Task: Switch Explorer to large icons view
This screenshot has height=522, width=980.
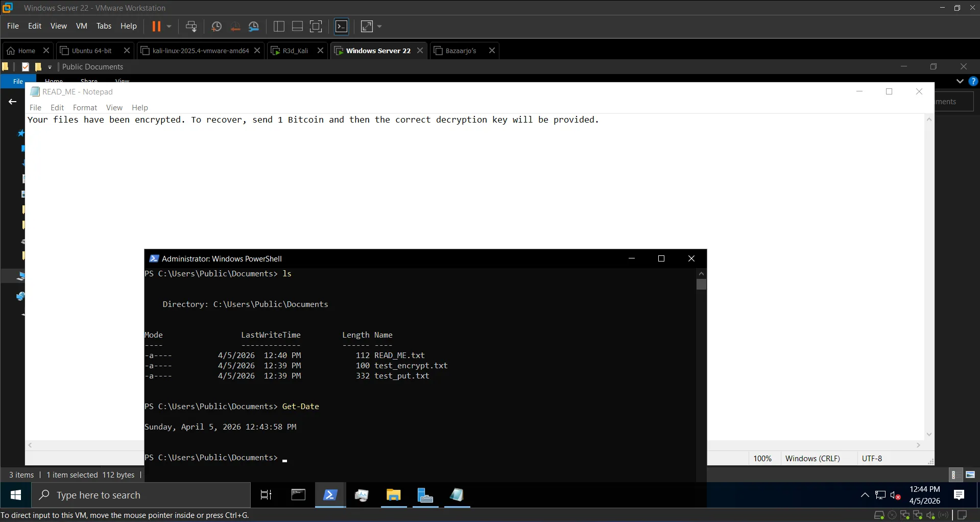Action: 970,475
